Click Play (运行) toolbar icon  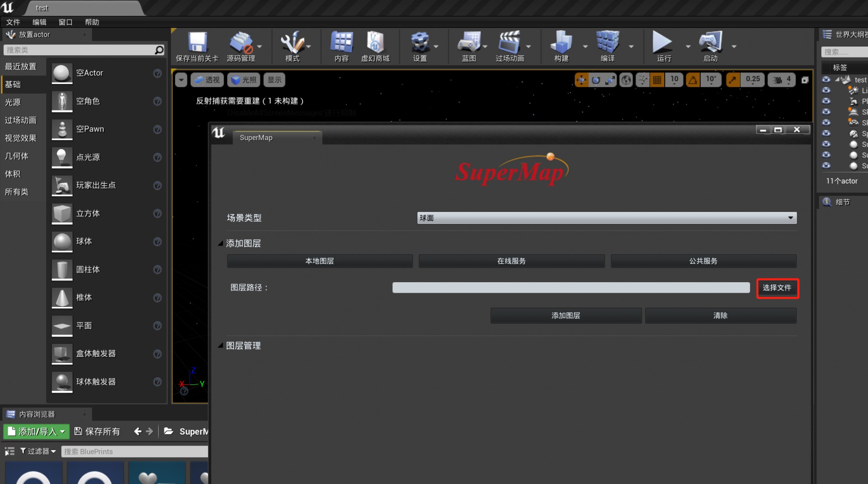[x=663, y=46]
